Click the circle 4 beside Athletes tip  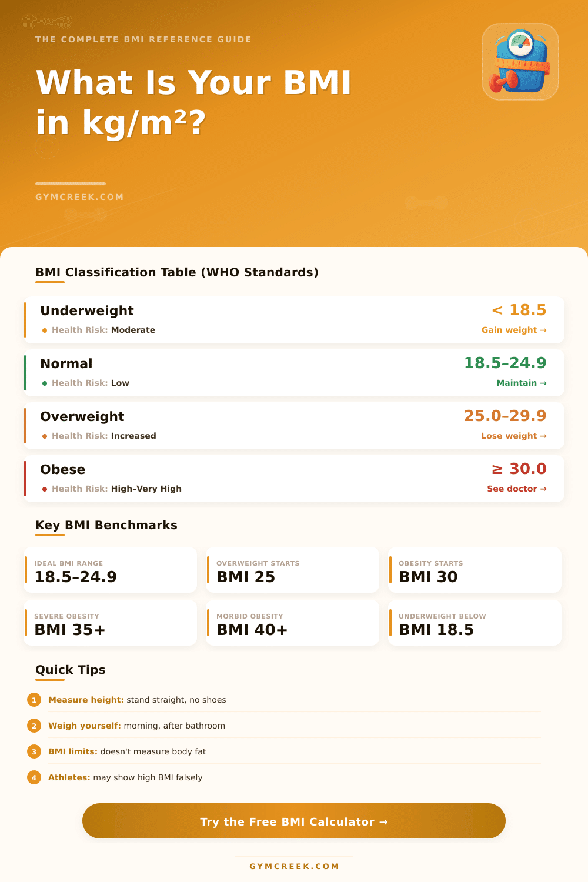pos(34,777)
